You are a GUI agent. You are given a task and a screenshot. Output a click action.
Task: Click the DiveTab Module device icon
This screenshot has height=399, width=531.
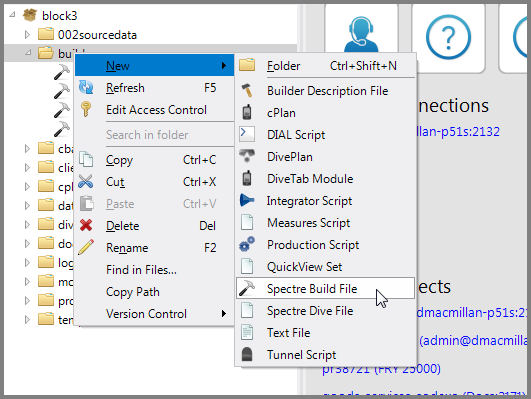[247, 178]
